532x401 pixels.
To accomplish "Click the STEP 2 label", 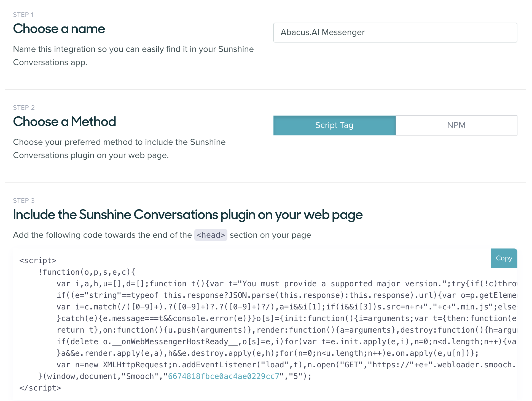I will pyautogui.click(x=24, y=108).
